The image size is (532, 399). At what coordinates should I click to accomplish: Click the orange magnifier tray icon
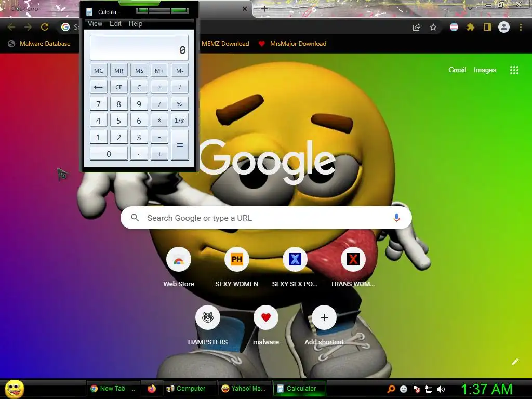click(x=391, y=389)
